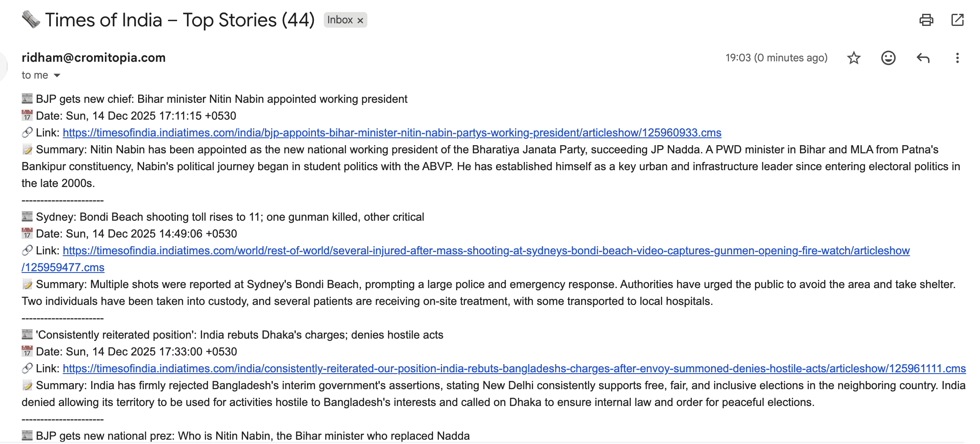The image size is (980, 444).
Task: Click the link chain icon beside the Bondi Beach URL
Action: pyautogui.click(x=27, y=251)
